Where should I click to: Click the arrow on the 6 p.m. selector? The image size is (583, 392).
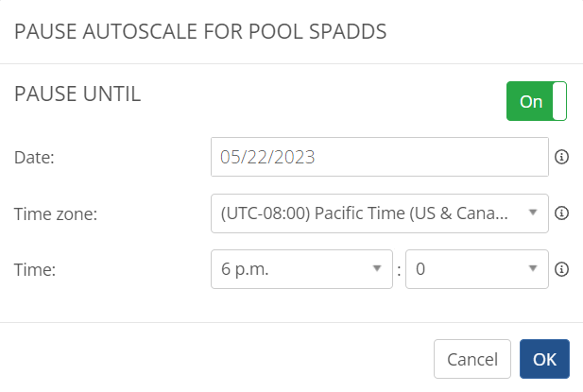[x=377, y=269]
